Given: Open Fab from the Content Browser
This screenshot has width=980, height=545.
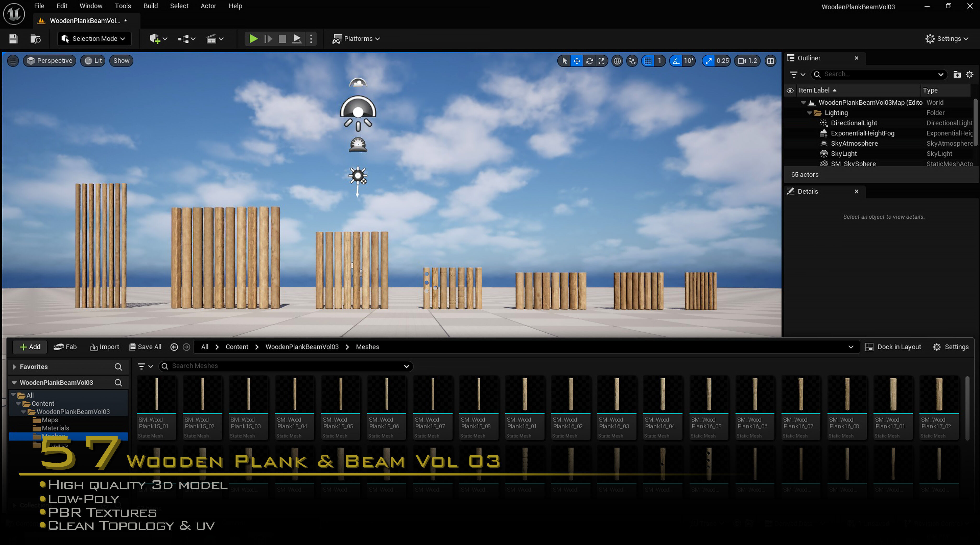Looking at the screenshot, I should (x=65, y=347).
